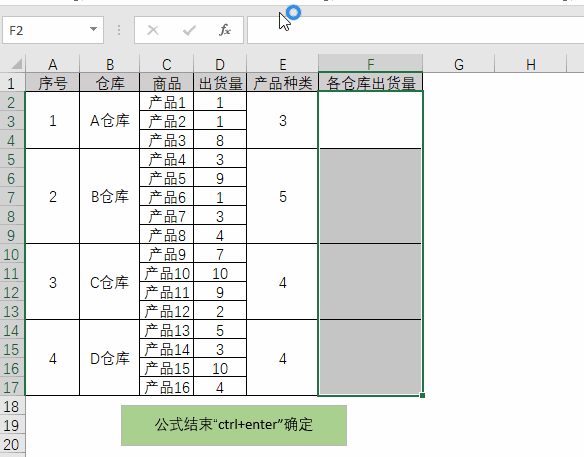584x457 pixels.
Task: Click the cell 产品12
Action: [x=166, y=311]
